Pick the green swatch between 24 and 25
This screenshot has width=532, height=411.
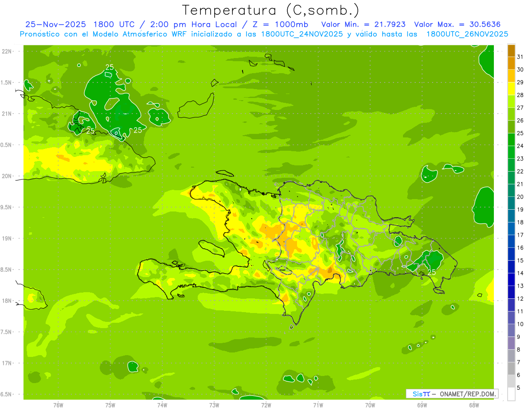[x=511, y=140]
